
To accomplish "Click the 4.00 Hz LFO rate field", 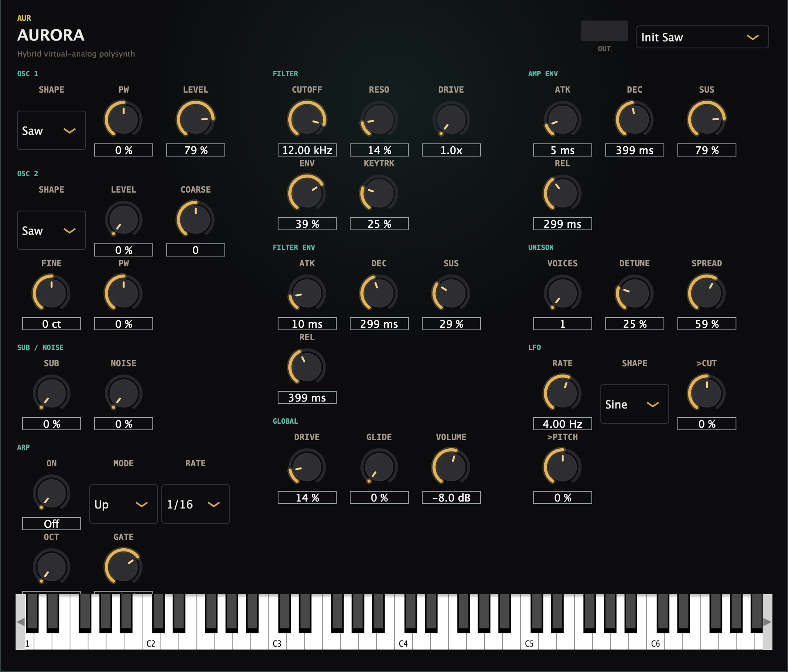I will coord(563,424).
